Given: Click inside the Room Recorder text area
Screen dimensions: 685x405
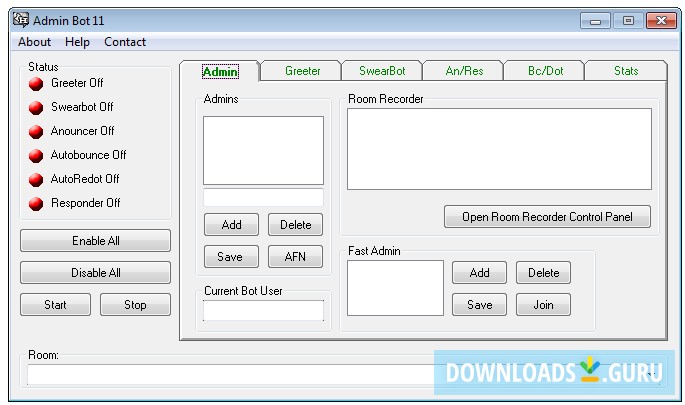Looking at the screenshot, I should [499, 149].
